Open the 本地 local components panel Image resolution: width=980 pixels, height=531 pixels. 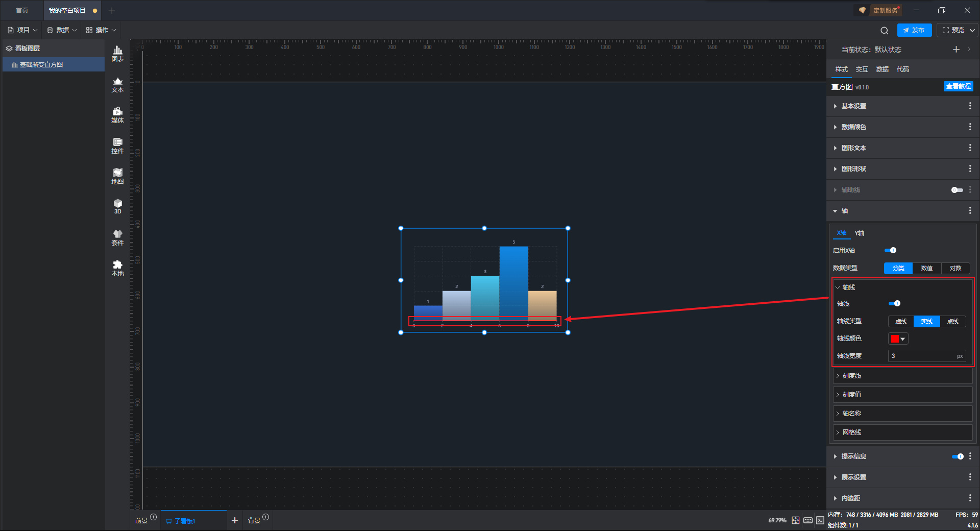coord(117,269)
